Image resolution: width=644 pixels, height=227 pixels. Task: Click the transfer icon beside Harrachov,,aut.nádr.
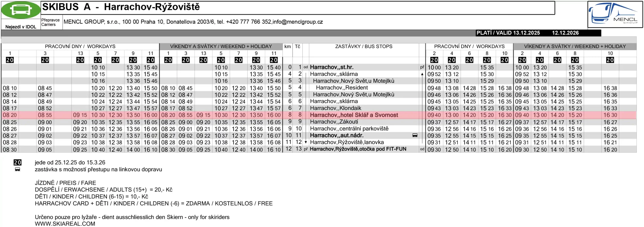click(415, 136)
